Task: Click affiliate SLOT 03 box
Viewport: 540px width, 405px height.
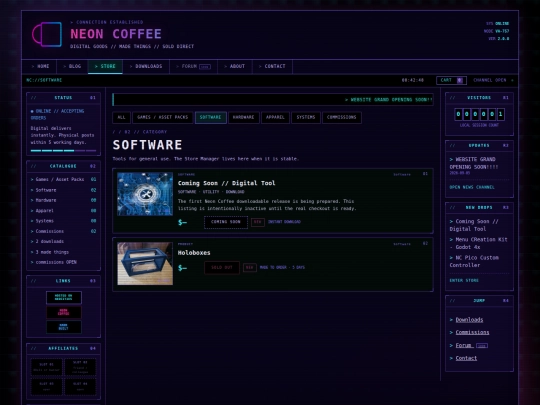Action: pos(46,386)
